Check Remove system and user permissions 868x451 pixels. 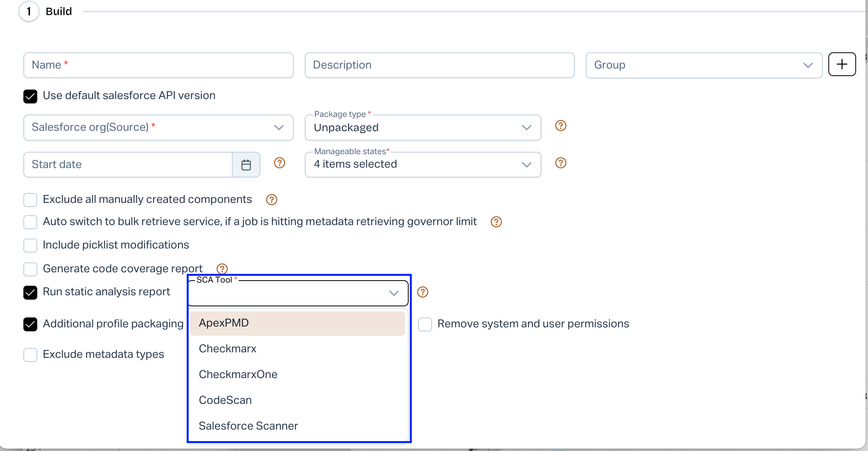425,324
